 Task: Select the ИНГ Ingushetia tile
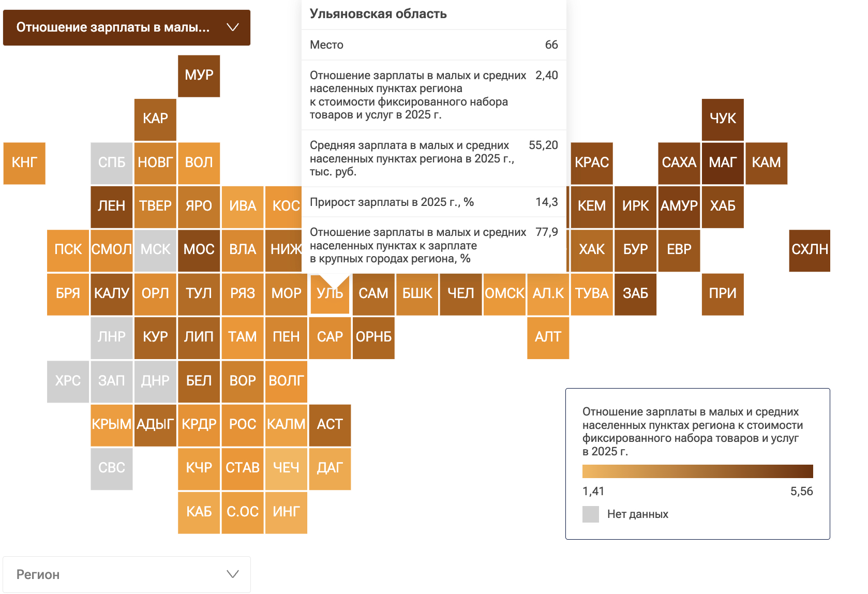(x=286, y=512)
